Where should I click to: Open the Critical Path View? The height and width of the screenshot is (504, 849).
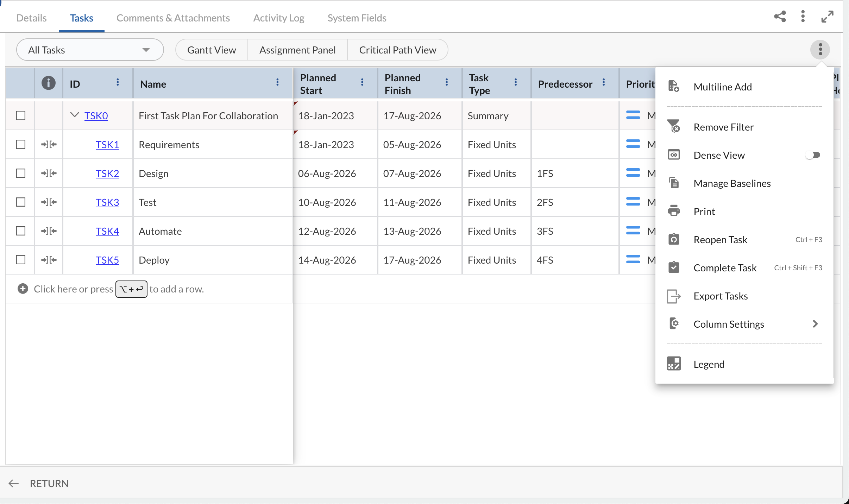398,50
